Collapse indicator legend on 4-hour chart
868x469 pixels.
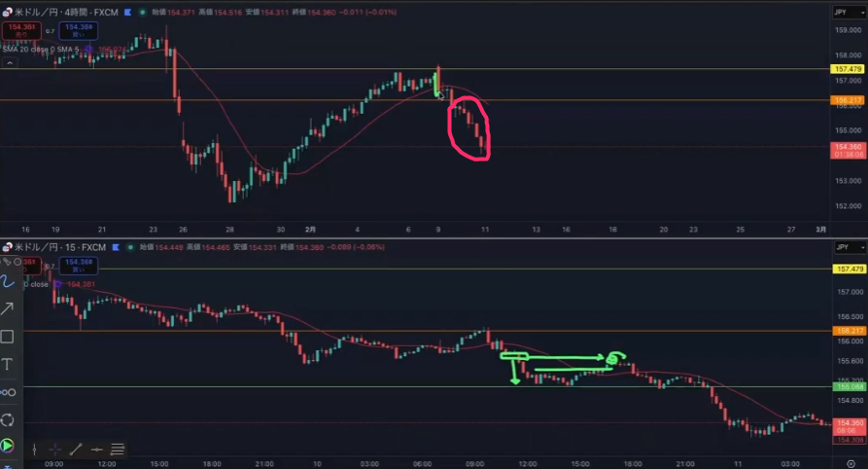[9, 62]
